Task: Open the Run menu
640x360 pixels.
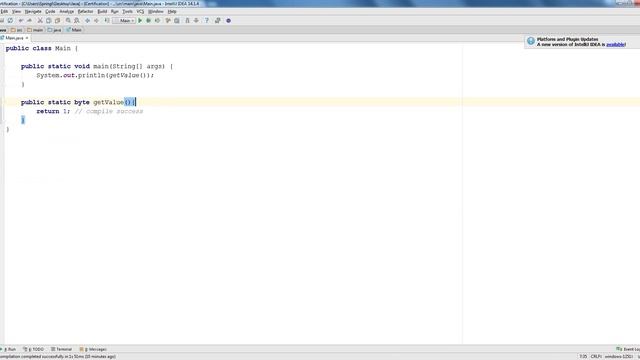Action: pos(115,12)
